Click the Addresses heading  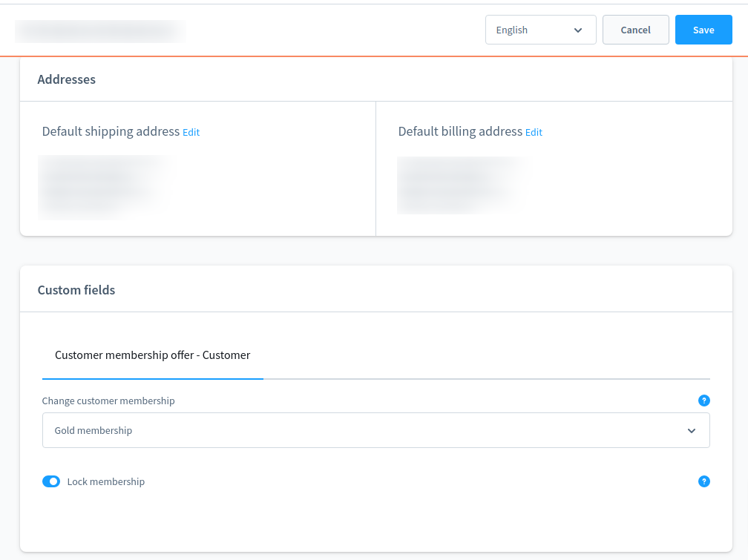point(67,79)
